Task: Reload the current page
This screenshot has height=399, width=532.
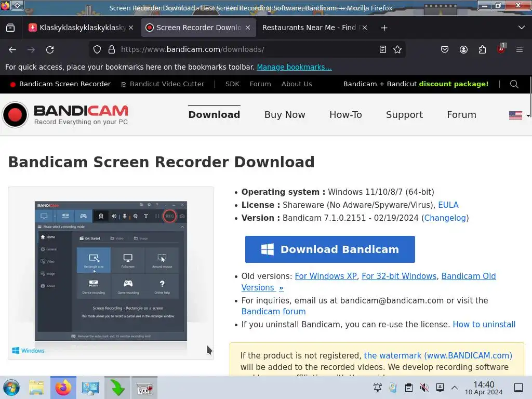Action: pyautogui.click(x=50, y=49)
